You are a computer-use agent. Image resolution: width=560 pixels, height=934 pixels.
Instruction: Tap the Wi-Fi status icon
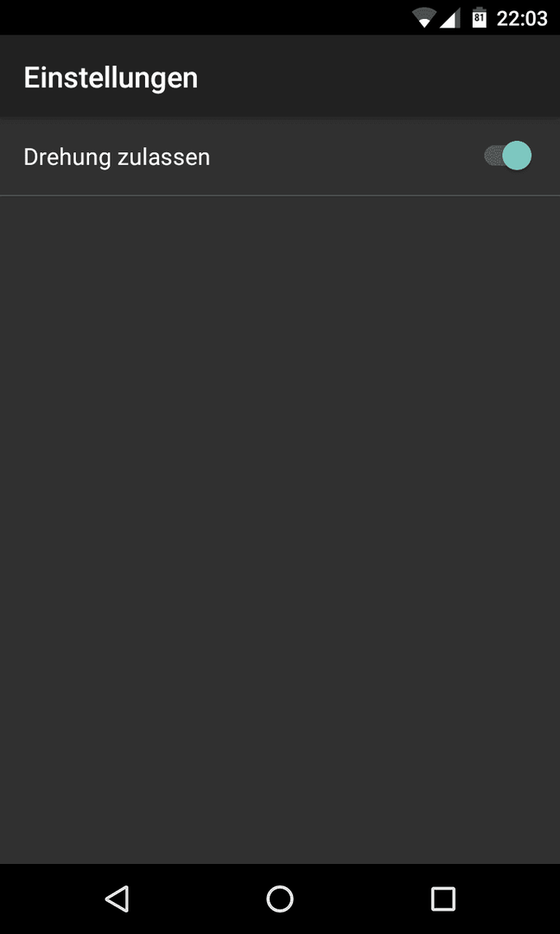tap(424, 18)
